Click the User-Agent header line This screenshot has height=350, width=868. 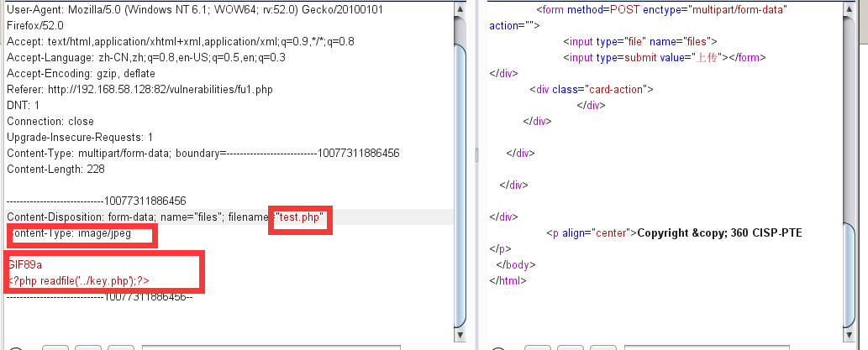[x=194, y=10]
